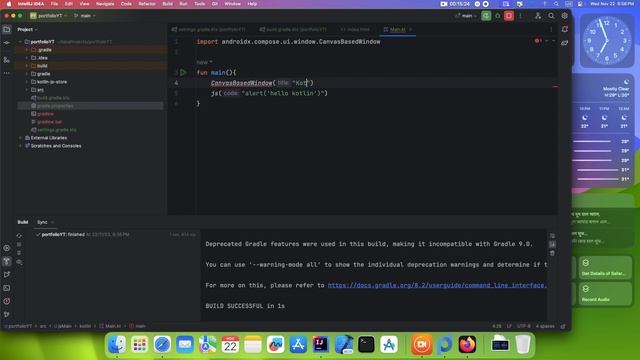
Task: Click the red error indicator in editor
Action: pyautogui.click(x=538, y=41)
